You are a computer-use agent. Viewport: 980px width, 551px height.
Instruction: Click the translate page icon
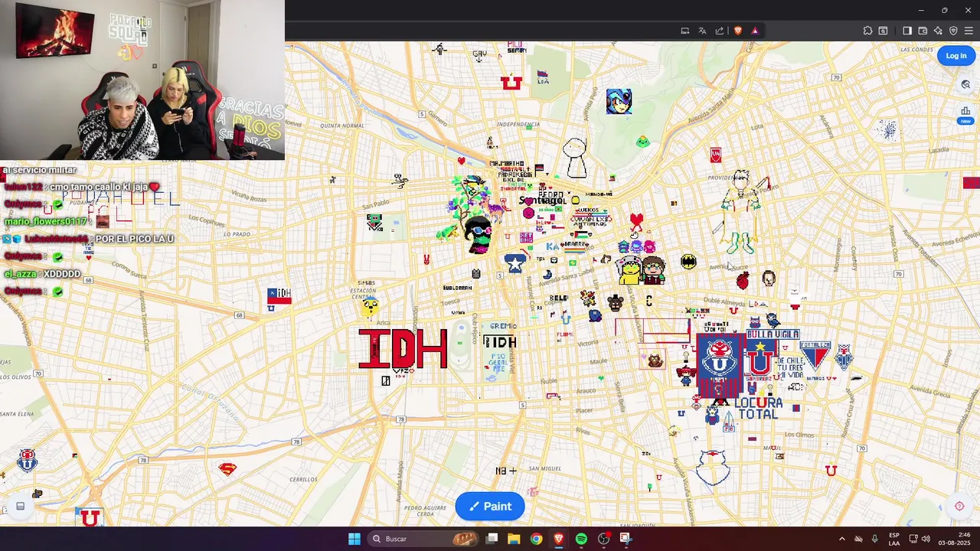coord(702,31)
